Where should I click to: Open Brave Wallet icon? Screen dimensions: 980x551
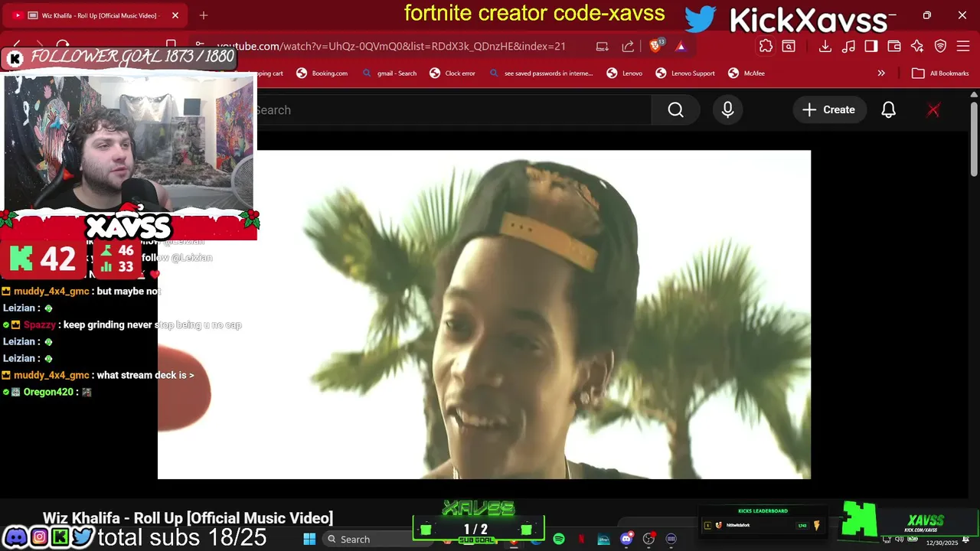point(894,47)
